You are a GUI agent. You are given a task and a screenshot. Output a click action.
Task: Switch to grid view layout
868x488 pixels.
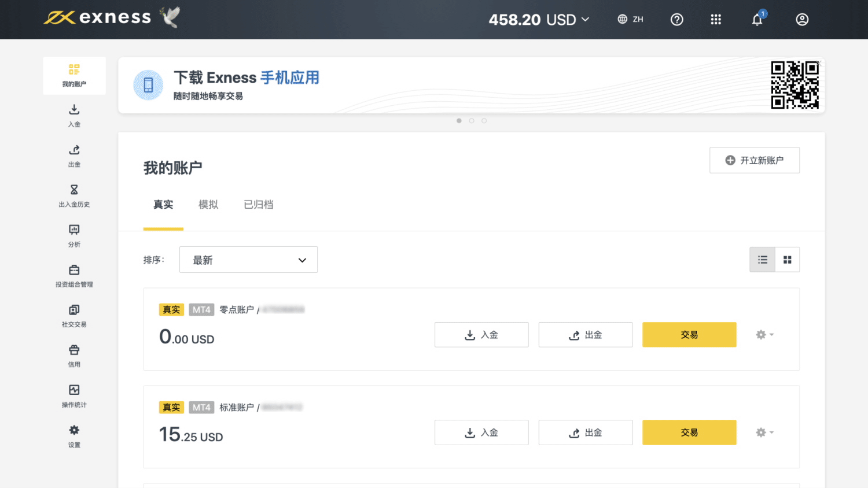click(x=787, y=260)
